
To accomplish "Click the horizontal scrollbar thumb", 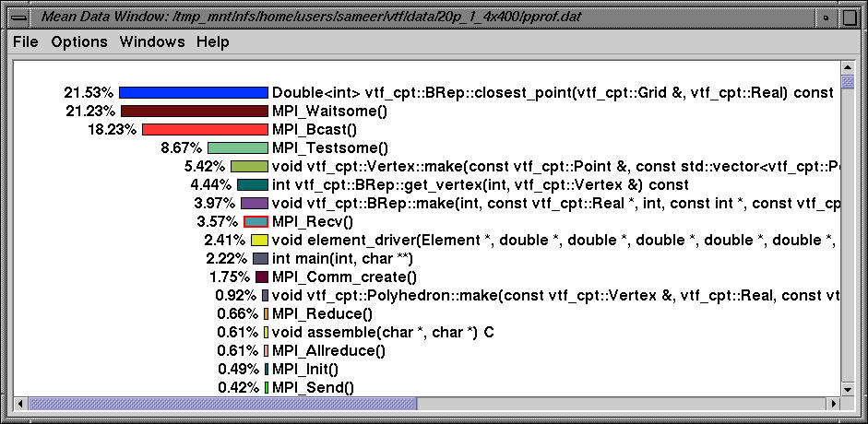I will (222, 404).
